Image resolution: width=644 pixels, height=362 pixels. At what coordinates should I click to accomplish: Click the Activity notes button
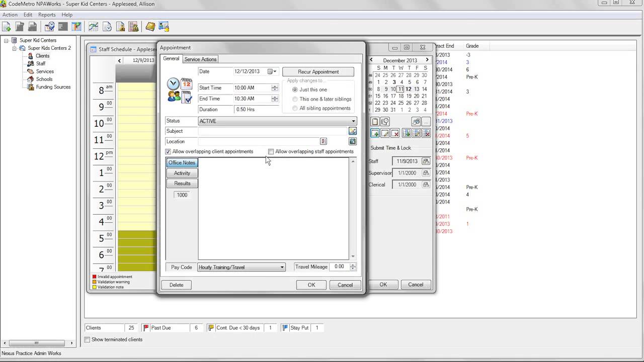(x=182, y=173)
